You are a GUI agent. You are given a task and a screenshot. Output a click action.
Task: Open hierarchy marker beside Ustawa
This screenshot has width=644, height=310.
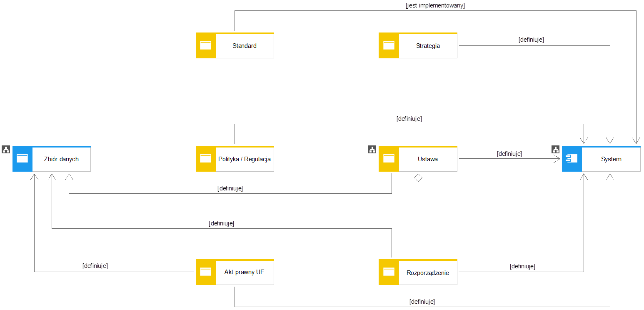372,149
